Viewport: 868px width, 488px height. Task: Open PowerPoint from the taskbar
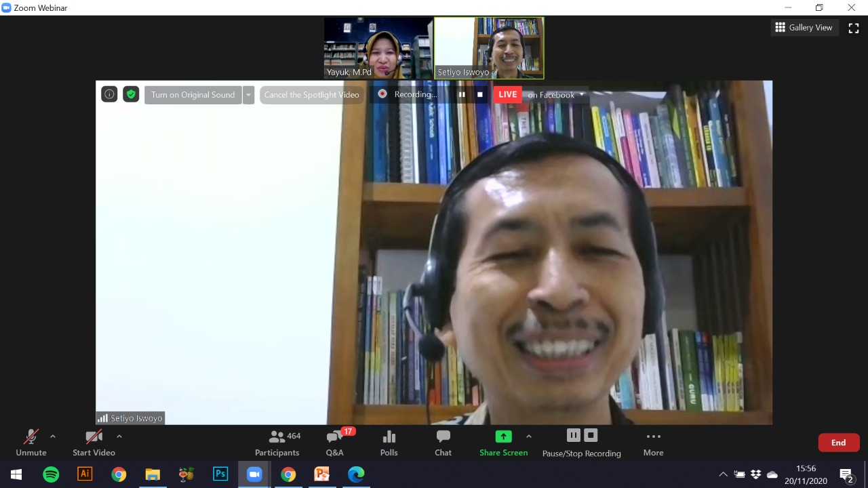pyautogui.click(x=322, y=474)
